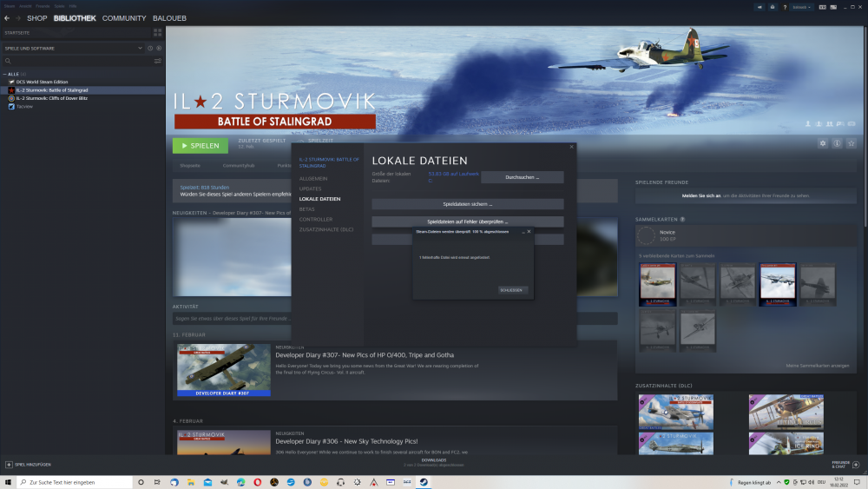Image resolution: width=868 pixels, height=489 pixels.
Task: Open Steam help question mark
Action: 785,7
